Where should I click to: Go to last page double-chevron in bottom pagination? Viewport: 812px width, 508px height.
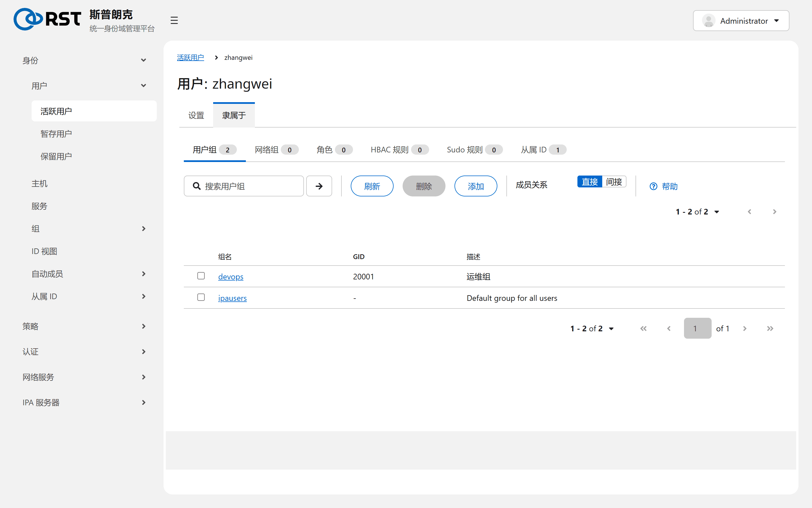770,329
